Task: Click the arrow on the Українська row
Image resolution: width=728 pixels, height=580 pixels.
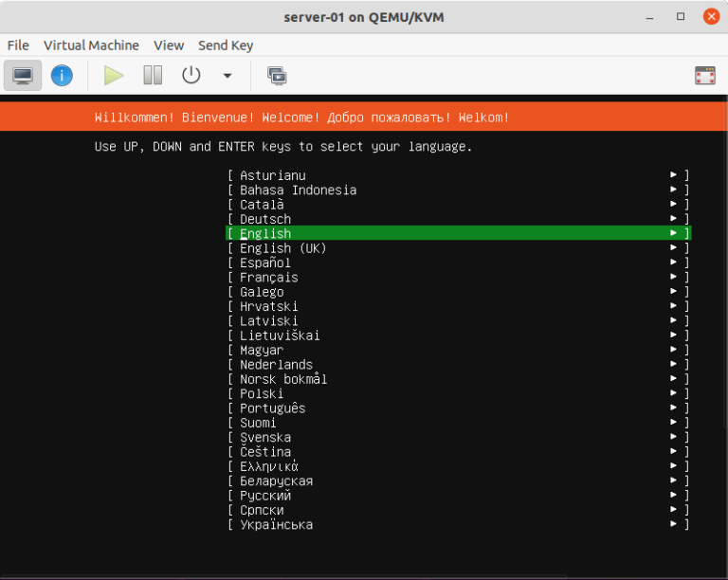Action: coord(673,523)
